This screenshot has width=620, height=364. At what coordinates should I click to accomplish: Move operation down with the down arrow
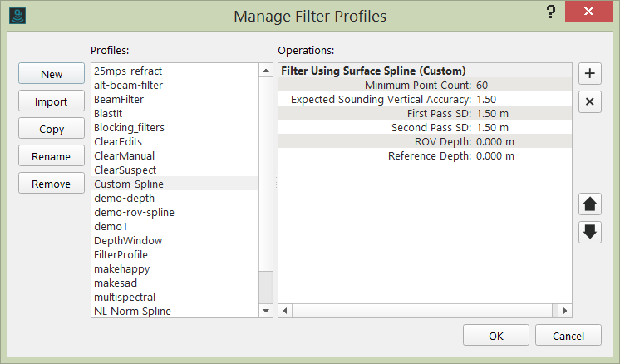pyautogui.click(x=590, y=232)
